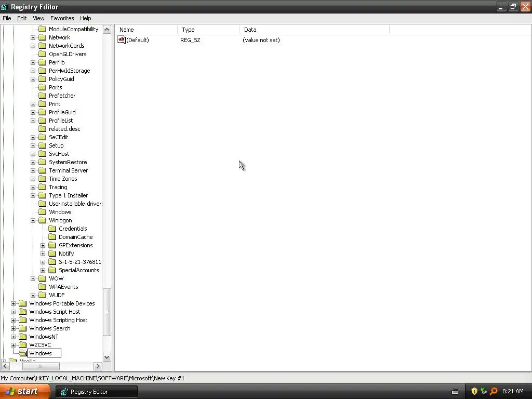Expand the SpecialAccounts subkey
This screenshot has height=399, width=532.
pos(43,270)
